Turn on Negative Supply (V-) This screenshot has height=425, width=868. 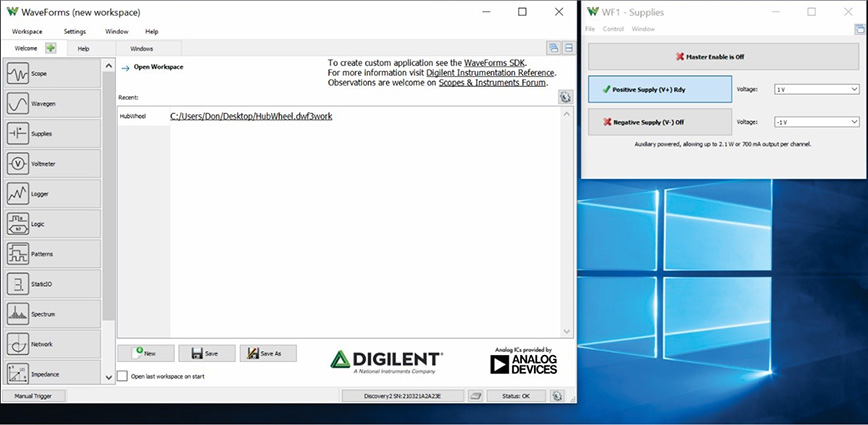(659, 122)
